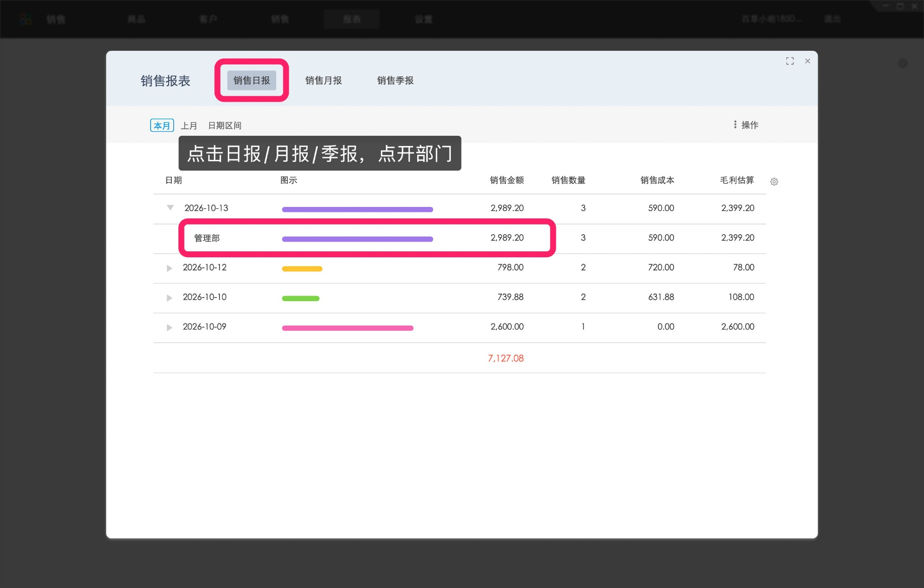924x588 pixels.
Task: Click 退出 in the background window's top bar
Action: 832,19
